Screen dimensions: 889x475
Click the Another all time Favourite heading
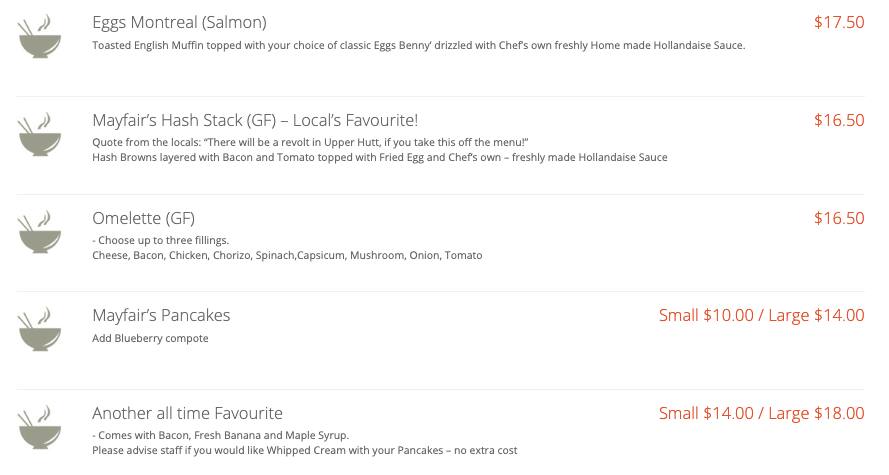[187, 413]
